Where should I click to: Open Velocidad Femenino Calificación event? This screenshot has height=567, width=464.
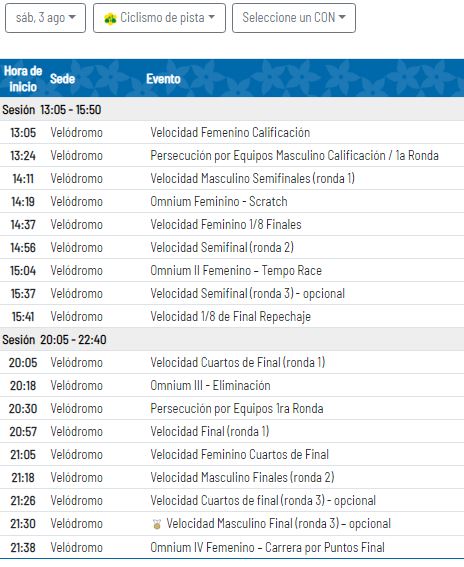pos(230,132)
